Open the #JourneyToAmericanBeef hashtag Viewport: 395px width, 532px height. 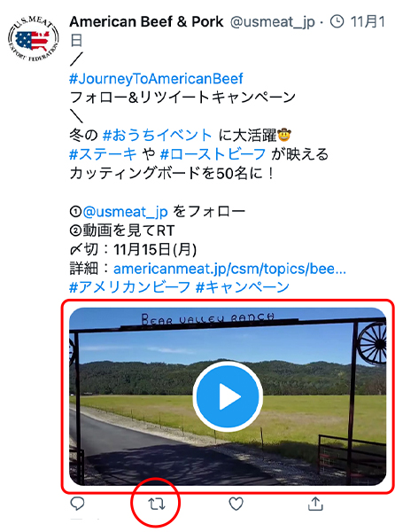pyautogui.click(x=156, y=79)
